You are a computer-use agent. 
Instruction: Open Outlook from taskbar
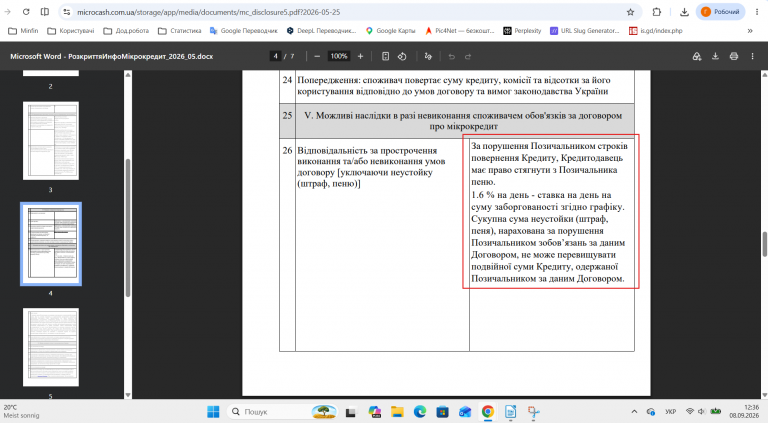coord(465,412)
